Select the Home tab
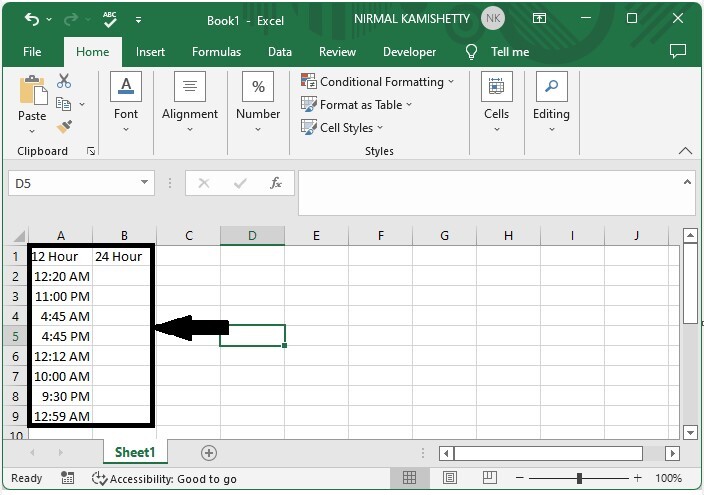 [92, 52]
